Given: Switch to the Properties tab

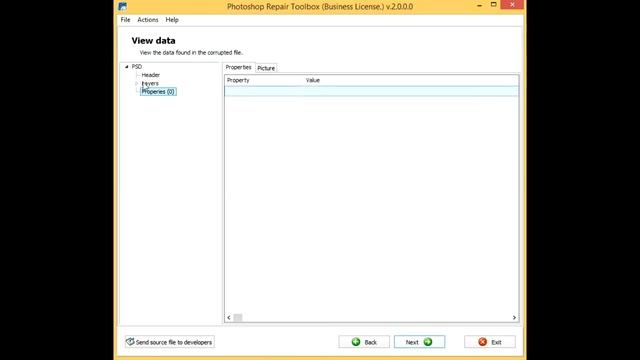Looking at the screenshot, I should coord(239,67).
